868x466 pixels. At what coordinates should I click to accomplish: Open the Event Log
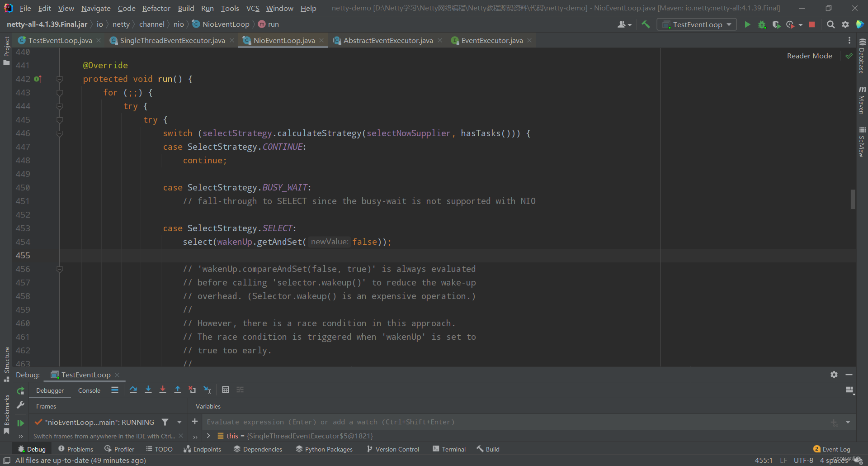point(832,449)
